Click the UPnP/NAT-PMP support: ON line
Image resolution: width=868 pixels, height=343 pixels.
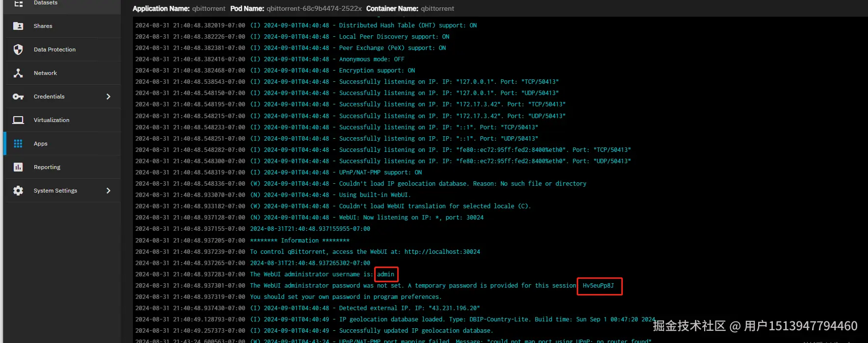tap(279, 172)
